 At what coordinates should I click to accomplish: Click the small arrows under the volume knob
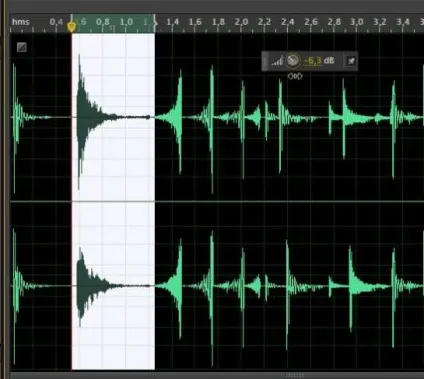295,76
